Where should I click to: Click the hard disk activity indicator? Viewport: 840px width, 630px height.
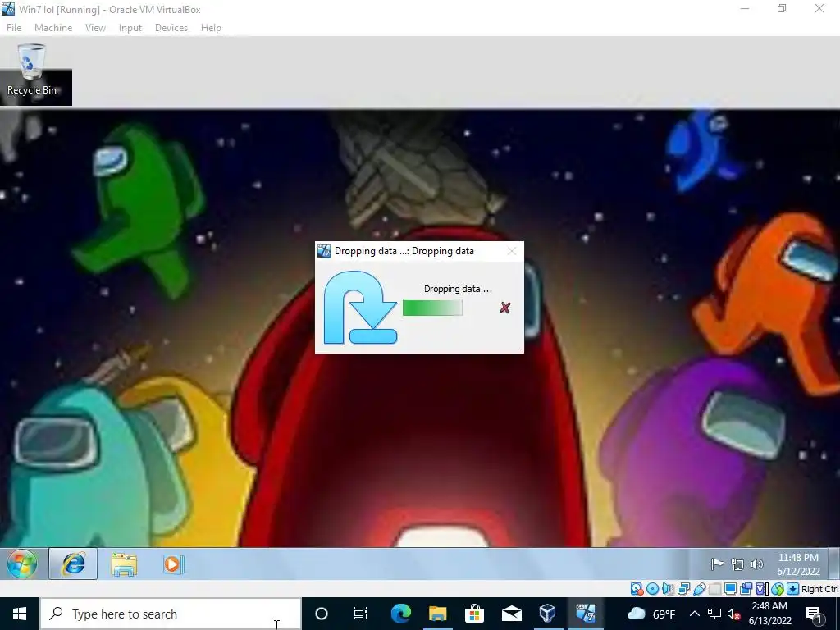(x=637, y=589)
